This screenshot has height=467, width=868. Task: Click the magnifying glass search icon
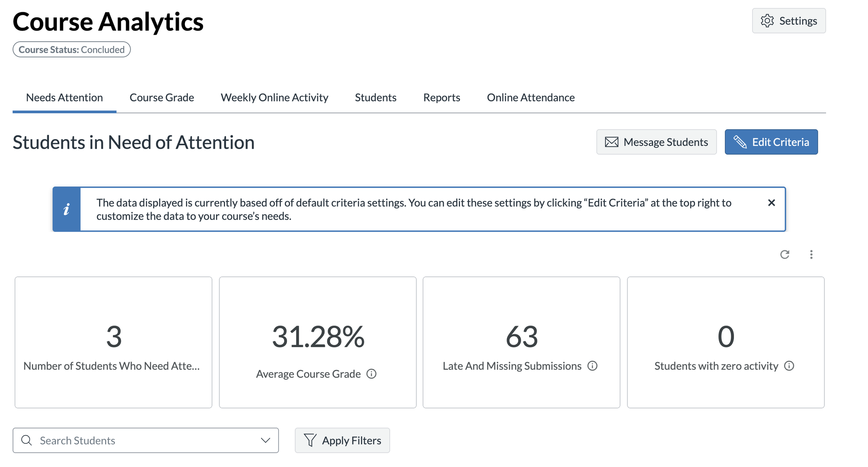tap(26, 441)
